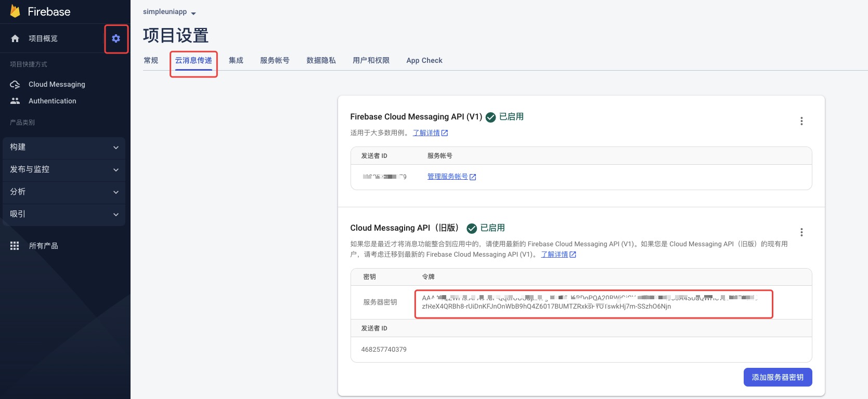This screenshot has height=399, width=868.
Task: Open project settings gear icon
Action: (116, 38)
